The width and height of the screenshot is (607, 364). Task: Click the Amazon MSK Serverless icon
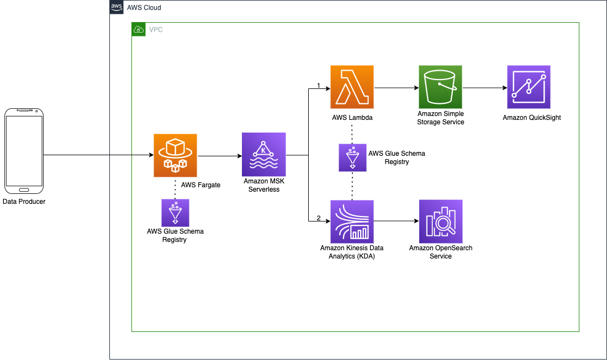pos(263,155)
